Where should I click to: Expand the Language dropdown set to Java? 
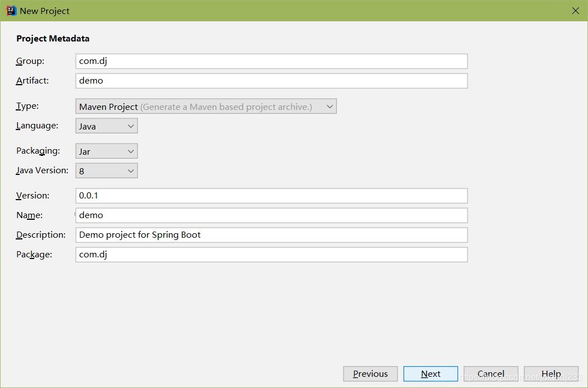(107, 126)
